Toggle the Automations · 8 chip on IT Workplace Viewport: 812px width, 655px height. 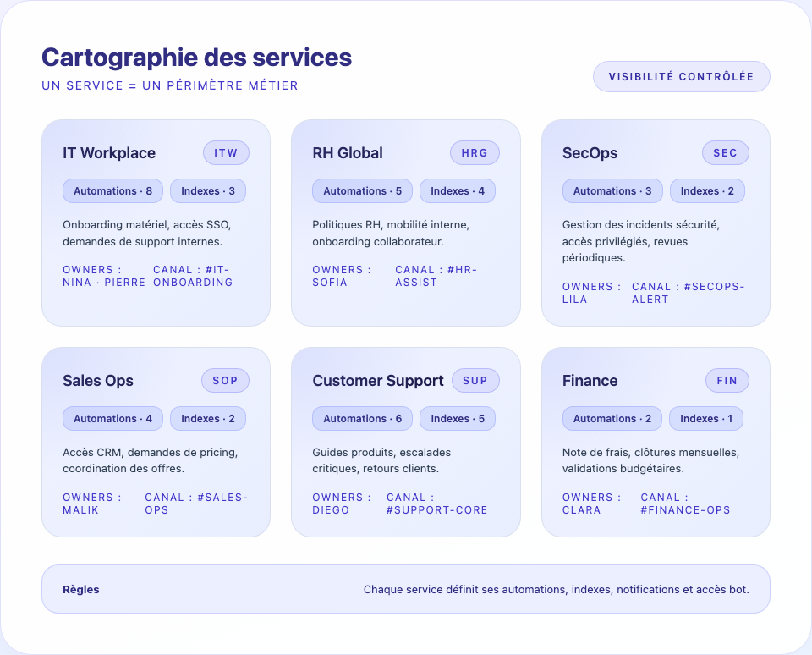(112, 190)
